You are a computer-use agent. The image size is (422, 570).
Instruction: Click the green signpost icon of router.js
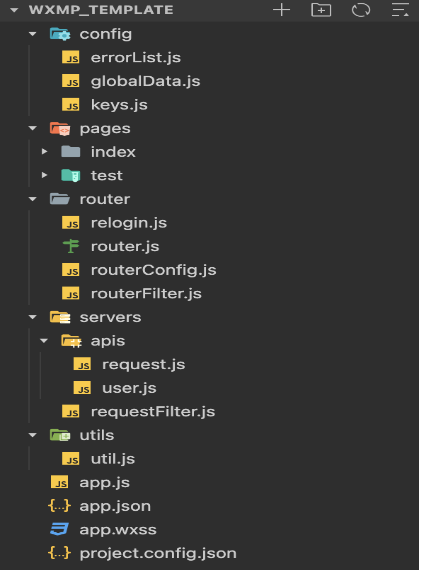click(71, 246)
